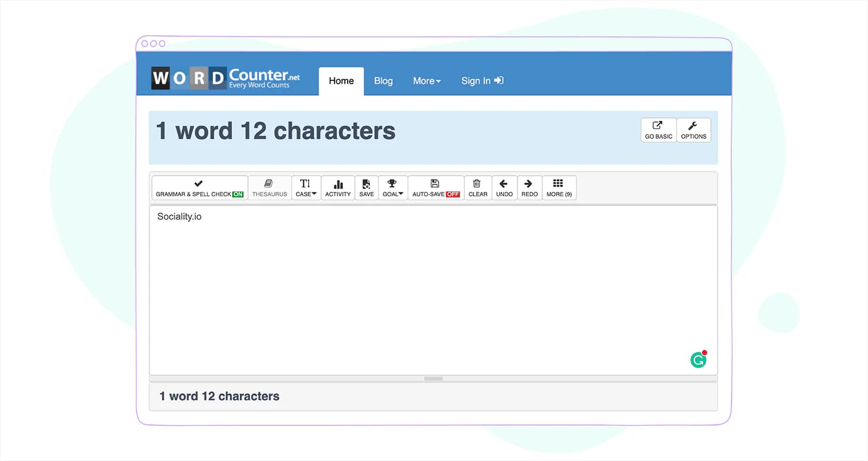Switch to Go Basic view

pos(659,130)
